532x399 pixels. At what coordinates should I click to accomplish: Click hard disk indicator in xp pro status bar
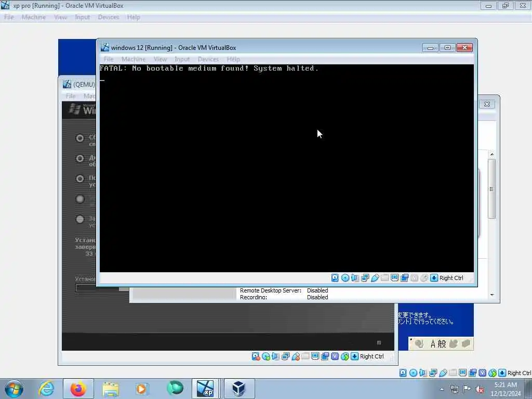click(403, 373)
